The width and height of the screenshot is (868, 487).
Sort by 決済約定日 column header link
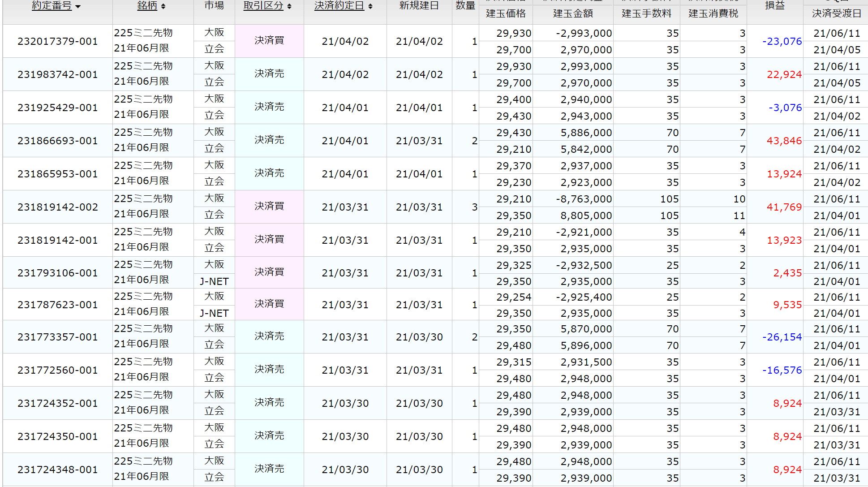click(339, 6)
